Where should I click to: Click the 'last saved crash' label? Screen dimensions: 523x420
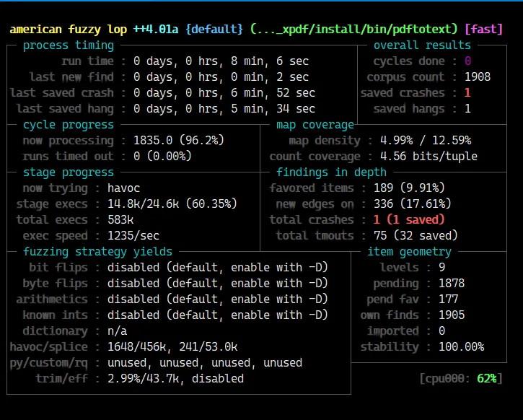pos(62,93)
